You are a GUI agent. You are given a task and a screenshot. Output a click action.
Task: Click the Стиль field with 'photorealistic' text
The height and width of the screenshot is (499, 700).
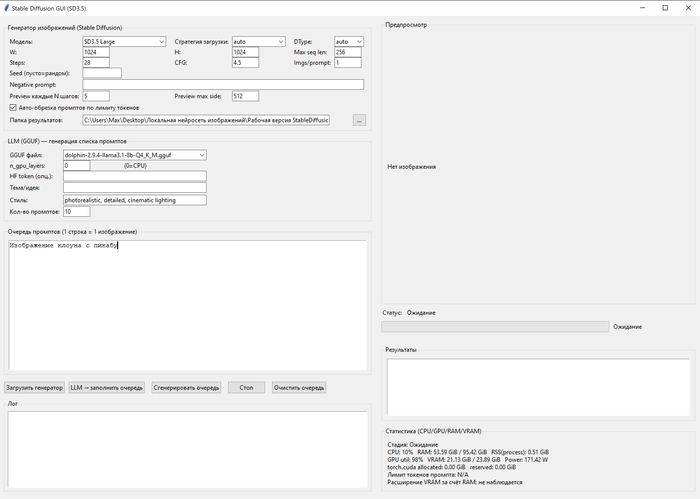click(x=134, y=199)
